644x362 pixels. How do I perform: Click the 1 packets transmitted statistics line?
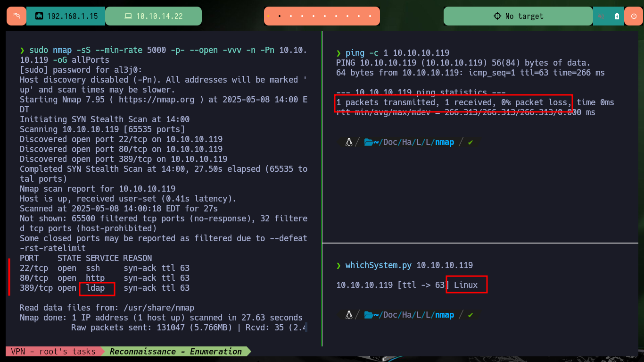click(475, 102)
